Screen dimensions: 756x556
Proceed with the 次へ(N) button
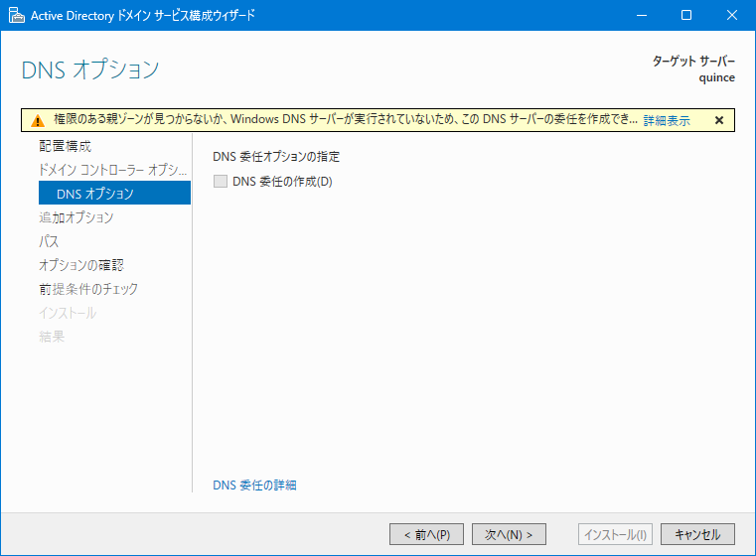coord(509,534)
